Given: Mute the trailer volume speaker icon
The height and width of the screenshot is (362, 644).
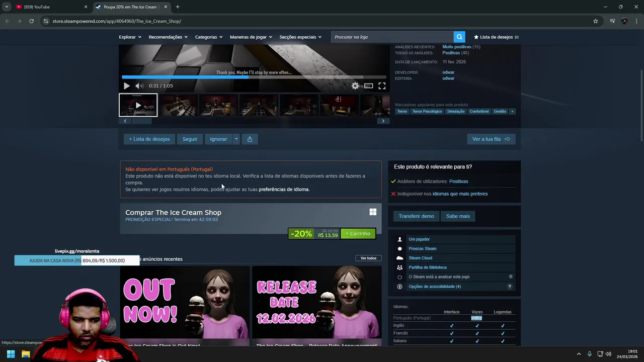Looking at the screenshot, I should click(139, 86).
